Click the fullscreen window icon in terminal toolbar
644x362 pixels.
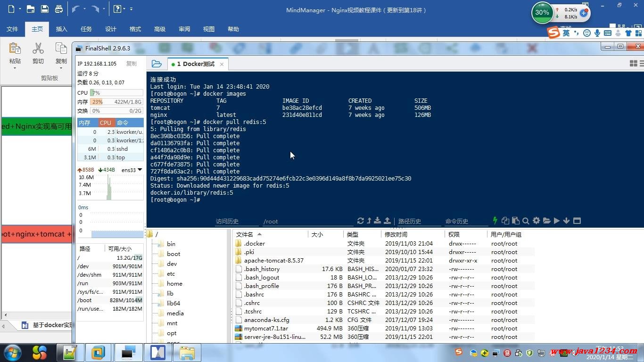pyautogui.click(x=577, y=221)
